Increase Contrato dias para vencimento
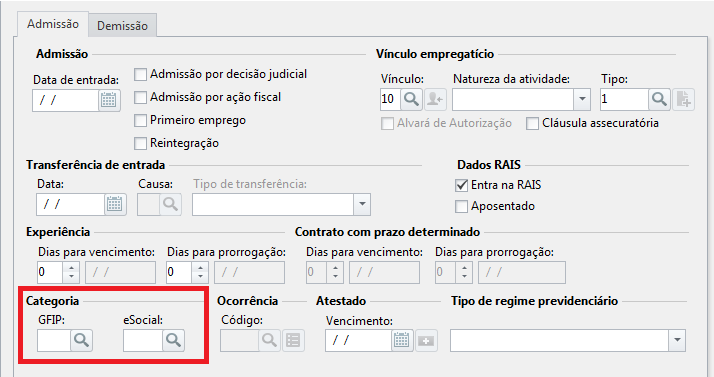Screen dimensions: 714x377 (x=336, y=267)
